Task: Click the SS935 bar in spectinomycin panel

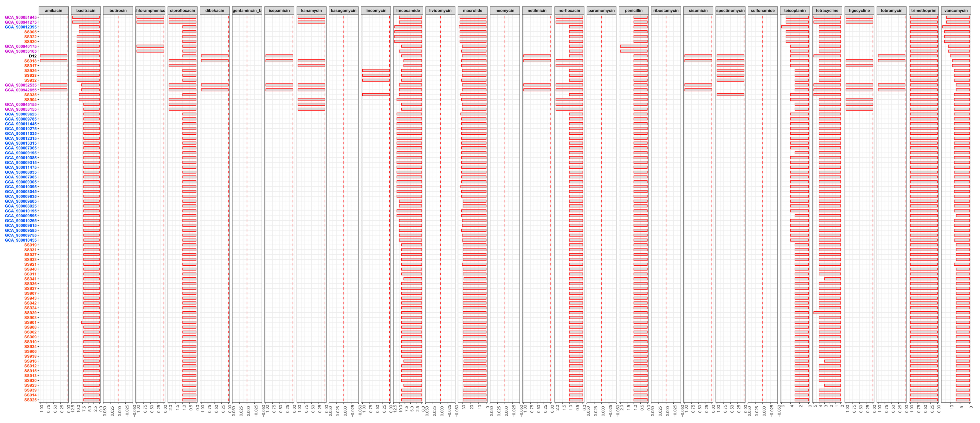Action: click(x=730, y=95)
